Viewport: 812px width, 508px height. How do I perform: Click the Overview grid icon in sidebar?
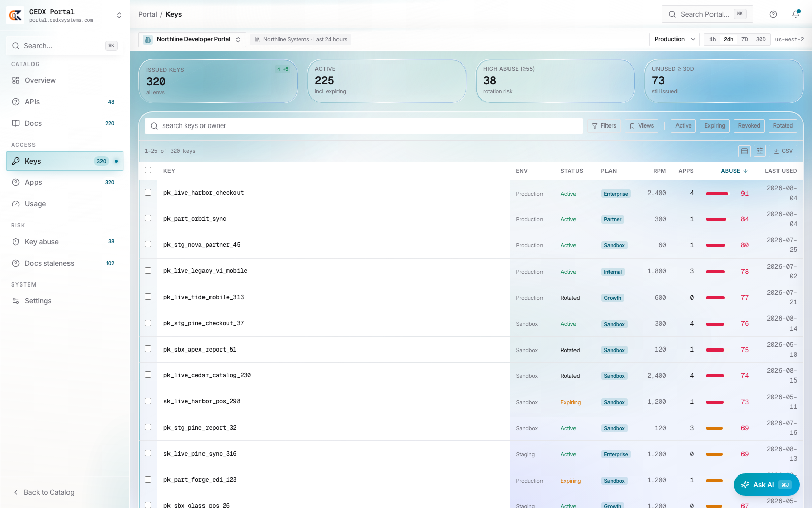[x=16, y=80]
